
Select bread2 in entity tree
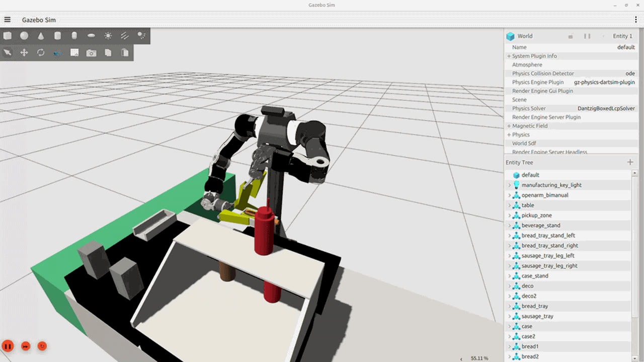(x=568, y=356)
